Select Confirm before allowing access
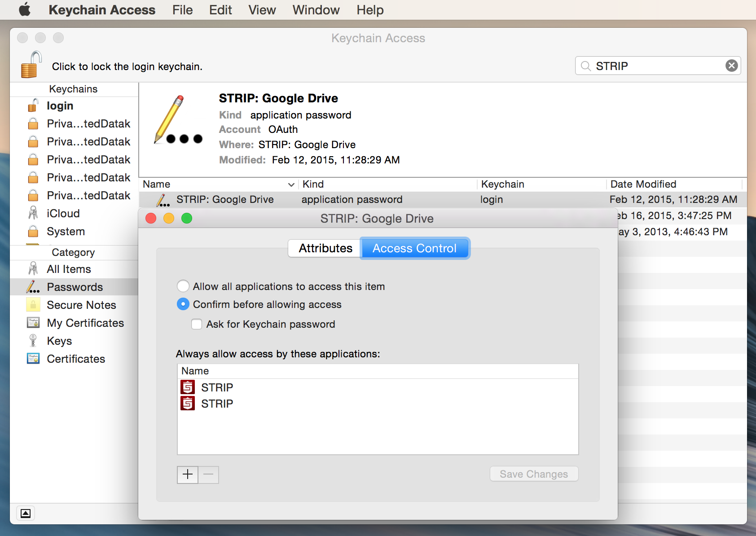 (x=183, y=304)
